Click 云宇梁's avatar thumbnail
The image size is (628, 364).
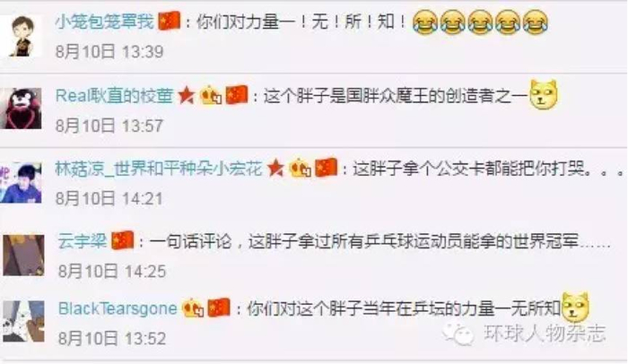coord(23,256)
